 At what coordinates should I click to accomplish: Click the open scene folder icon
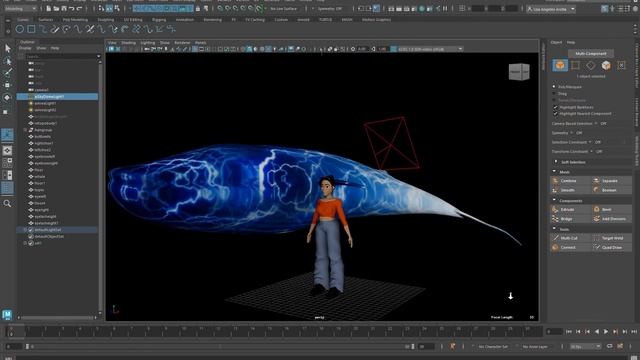point(56,8)
